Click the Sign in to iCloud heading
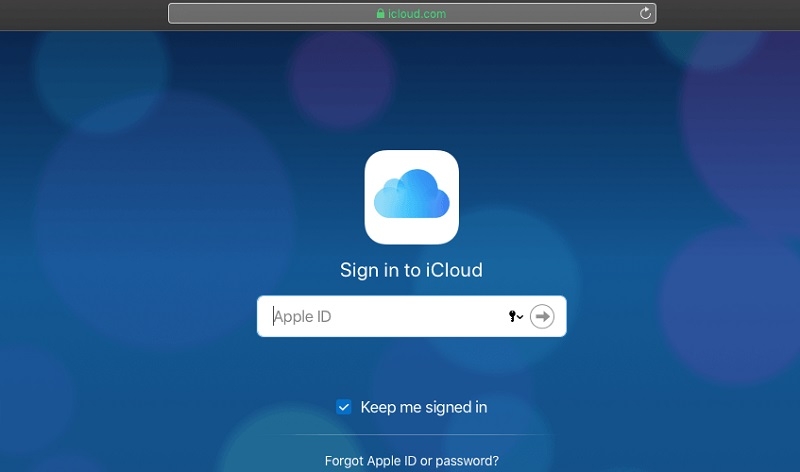This screenshot has width=800, height=472. point(411,270)
